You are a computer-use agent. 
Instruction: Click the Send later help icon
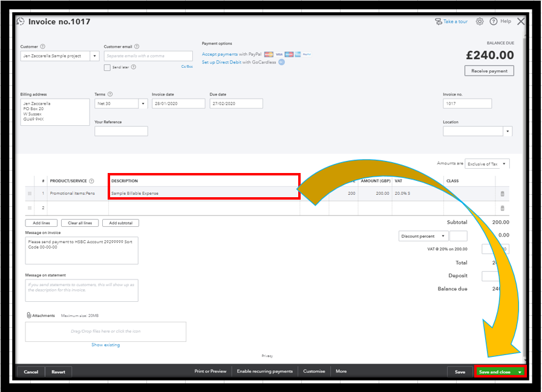134,67
